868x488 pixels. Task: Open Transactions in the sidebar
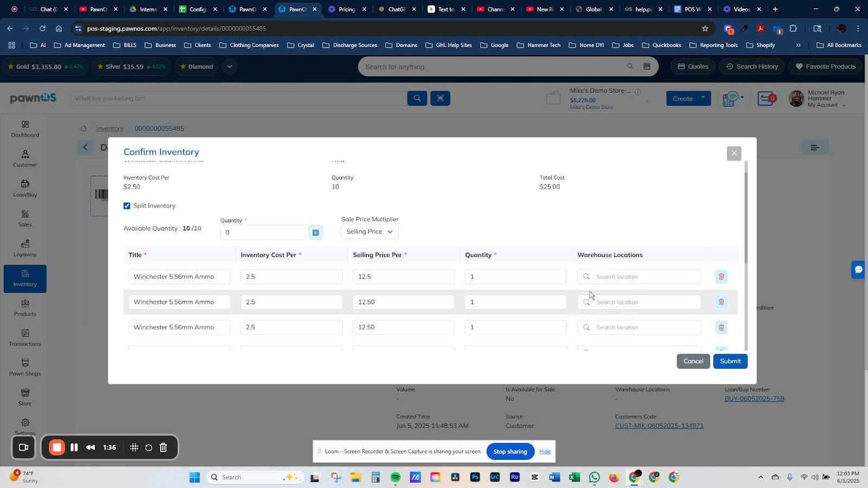point(25,338)
